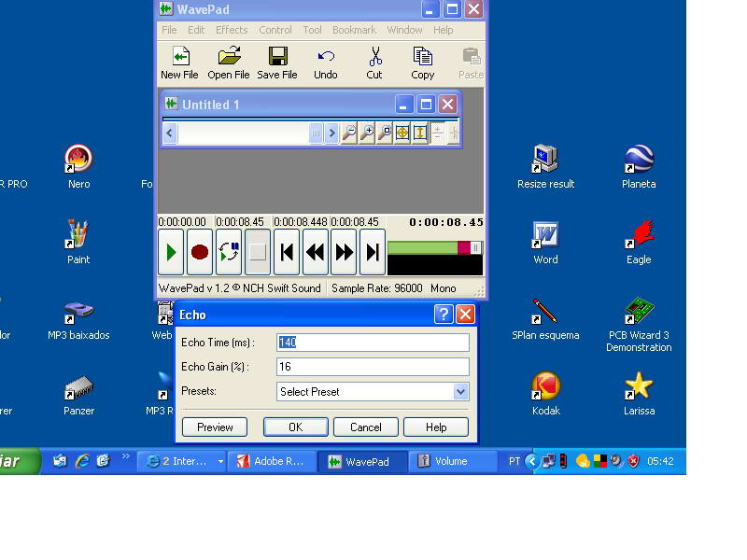Click the Paint desktop shortcut
The height and width of the screenshot is (560, 747).
coord(78,242)
